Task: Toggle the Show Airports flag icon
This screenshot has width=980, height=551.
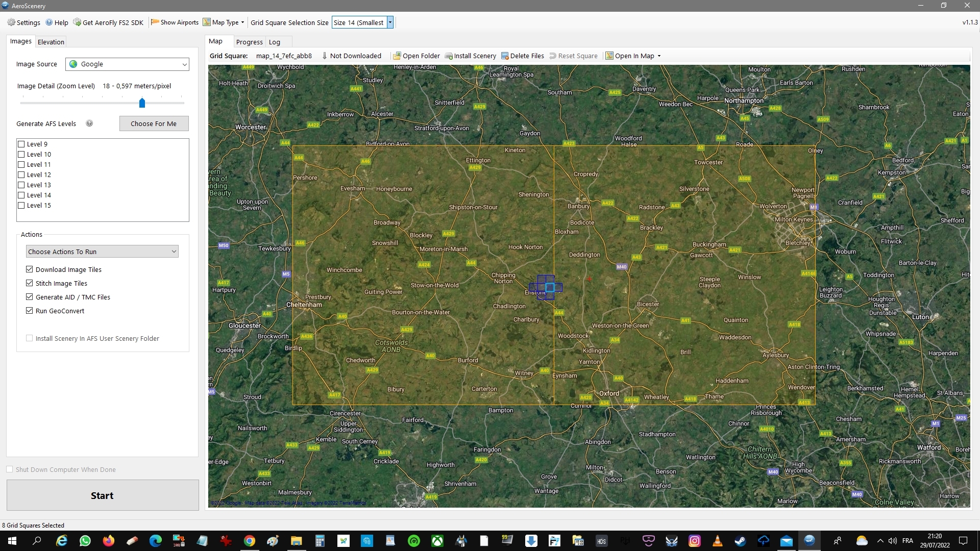Action: click(155, 22)
